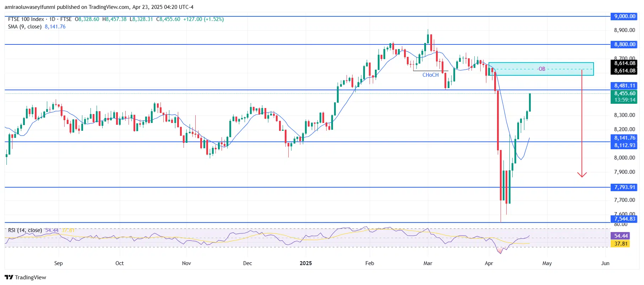Click the Feb label on time axis
This screenshot has width=644, height=285.
(x=370, y=263)
